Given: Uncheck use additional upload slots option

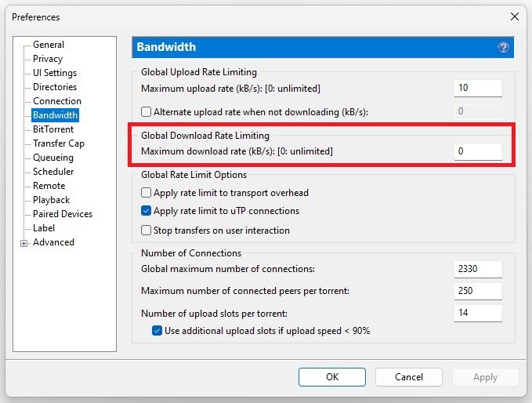Looking at the screenshot, I should click(157, 331).
